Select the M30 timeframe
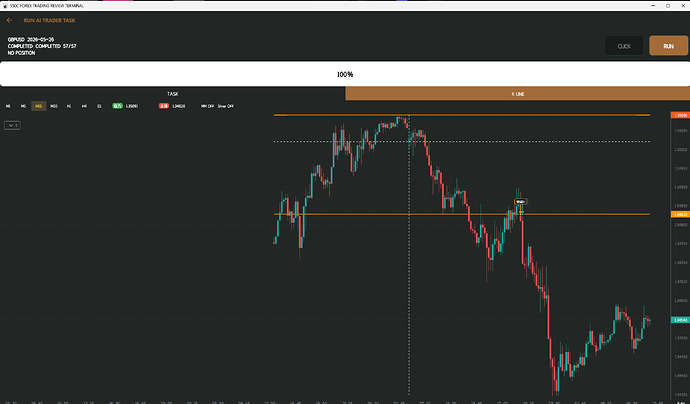 point(54,106)
